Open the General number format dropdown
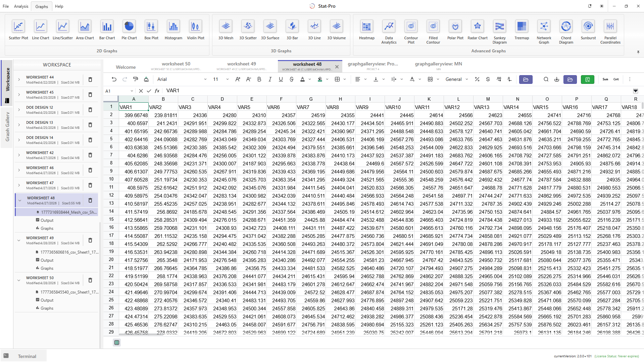 tap(457, 79)
